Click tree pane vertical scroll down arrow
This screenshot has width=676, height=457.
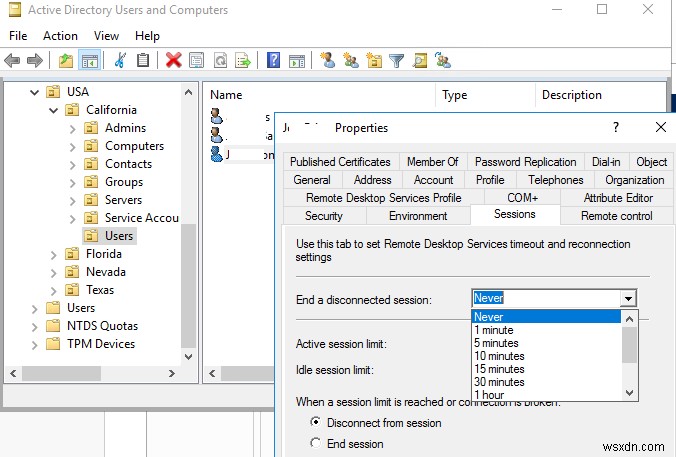[x=188, y=357]
